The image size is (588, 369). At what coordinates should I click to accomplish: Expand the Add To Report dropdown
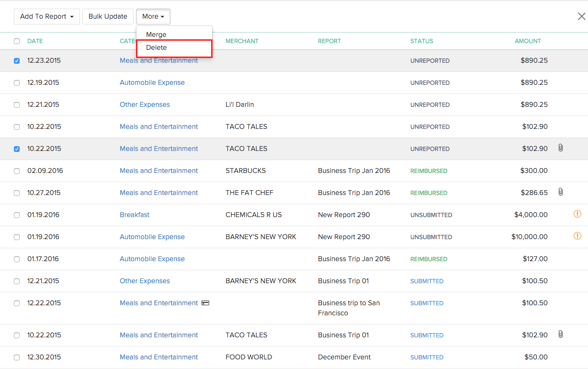[46, 16]
